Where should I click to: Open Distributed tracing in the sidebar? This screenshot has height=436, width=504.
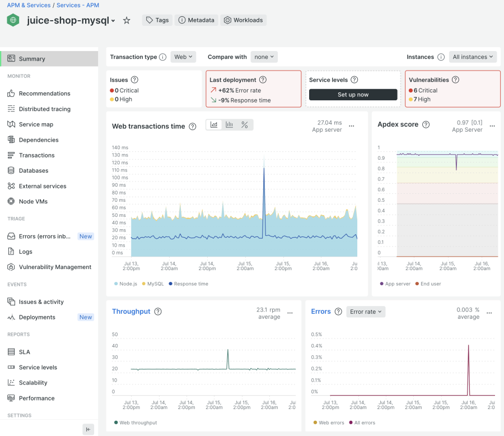pos(45,109)
